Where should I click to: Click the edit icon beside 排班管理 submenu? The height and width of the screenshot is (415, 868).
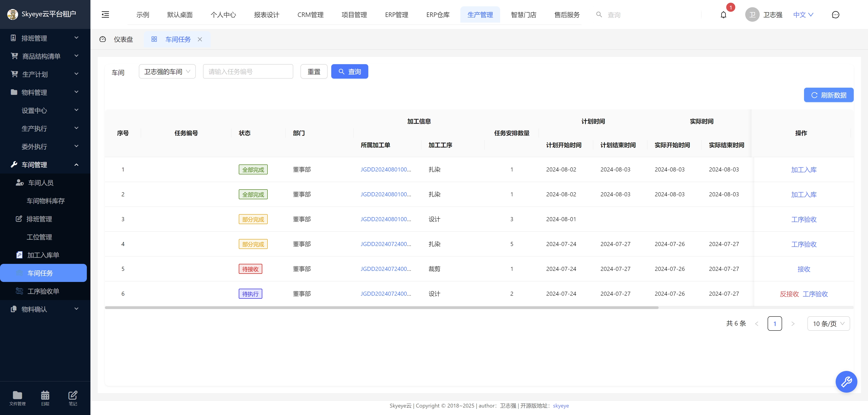(x=19, y=218)
